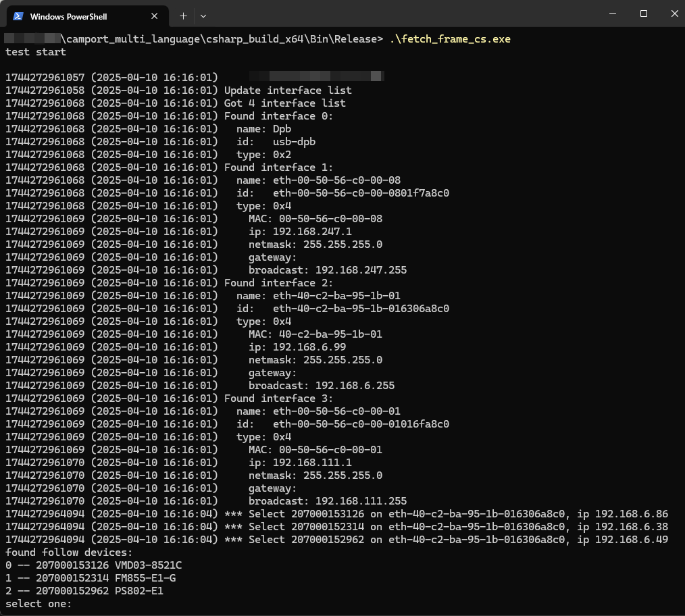Screen dimensions: 685x616
Task: Click the 'Select 207000152314' log line
Action: [336, 526]
